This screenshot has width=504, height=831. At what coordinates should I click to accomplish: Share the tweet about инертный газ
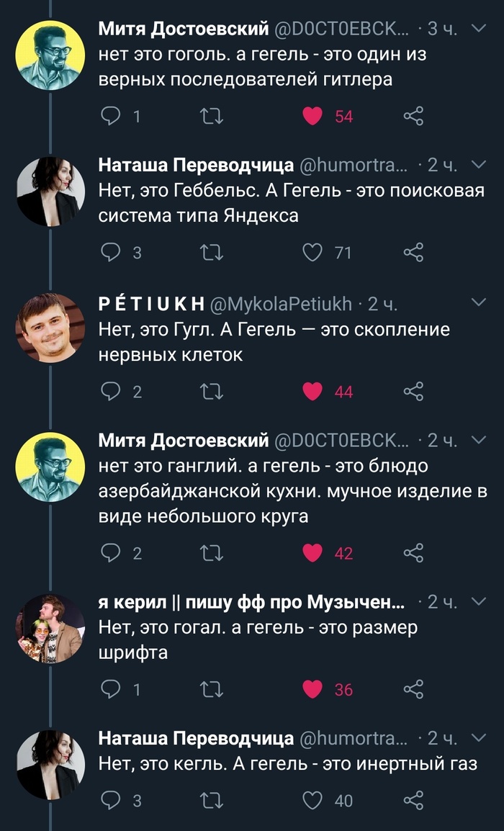(413, 800)
